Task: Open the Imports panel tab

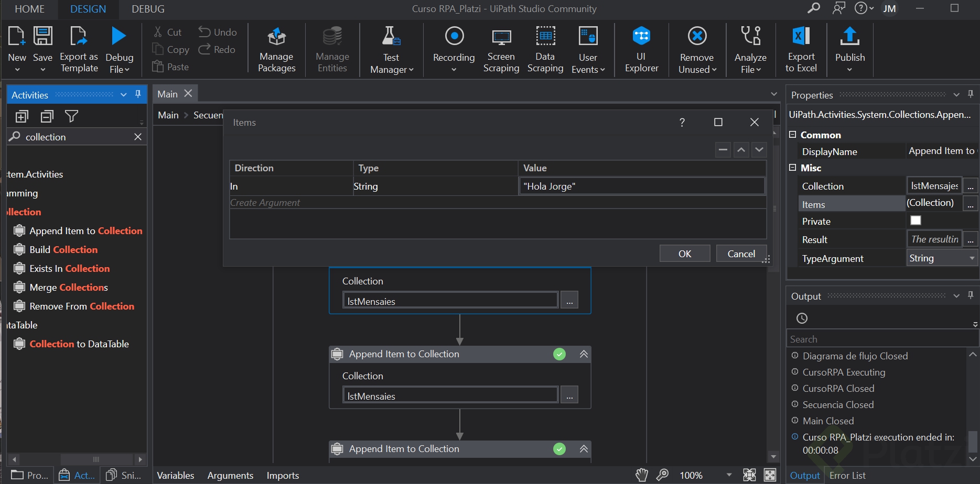Action: (283, 475)
